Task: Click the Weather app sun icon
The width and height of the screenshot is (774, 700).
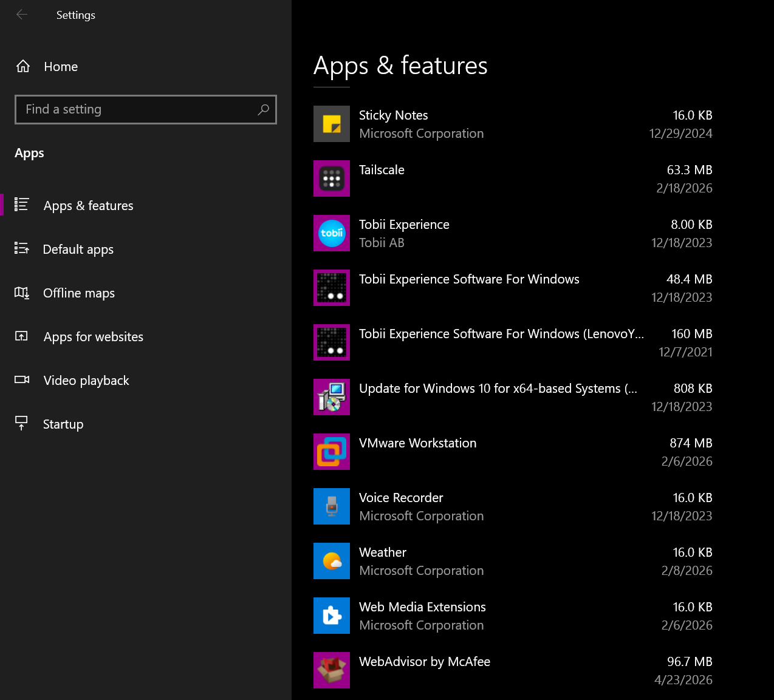Action: pos(331,561)
